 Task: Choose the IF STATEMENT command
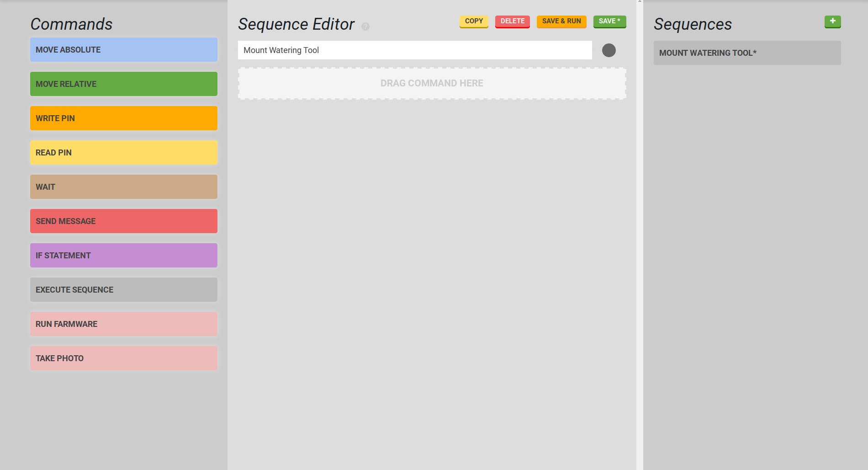(124, 256)
